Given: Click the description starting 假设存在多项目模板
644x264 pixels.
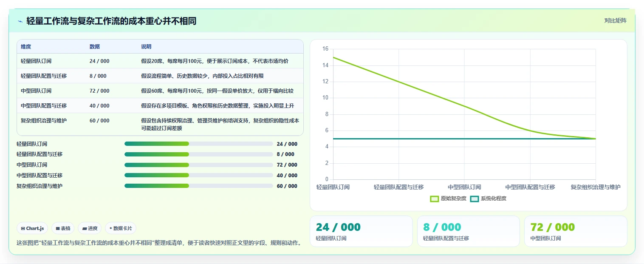Looking at the screenshot, I should coord(217,106).
